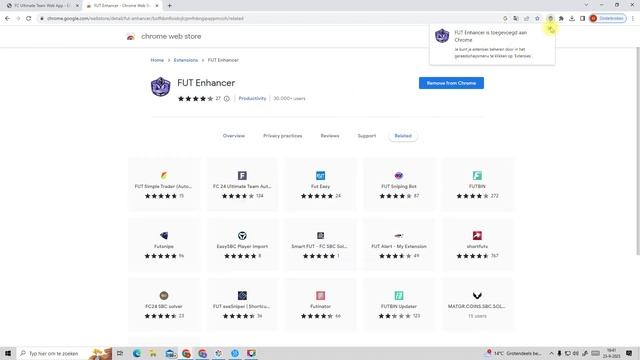640x360 pixels.
Task: Open the Extensions puzzle icon in toolbar
Action: pos(561,18)
